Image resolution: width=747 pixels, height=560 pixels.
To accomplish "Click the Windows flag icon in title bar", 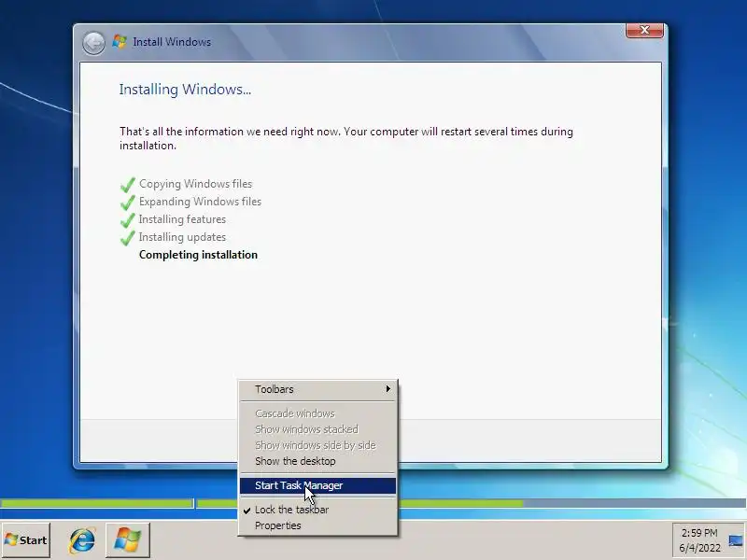I will pos(120,41).
